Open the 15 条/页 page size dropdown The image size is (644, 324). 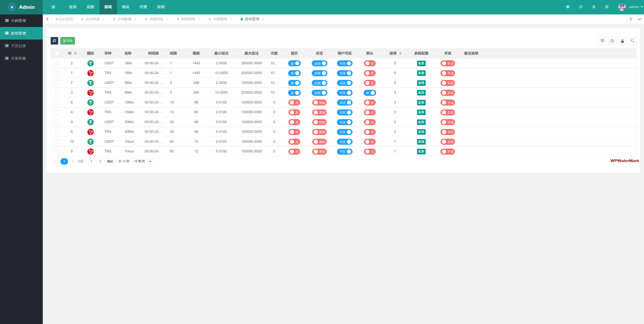[x=142, y=161]
